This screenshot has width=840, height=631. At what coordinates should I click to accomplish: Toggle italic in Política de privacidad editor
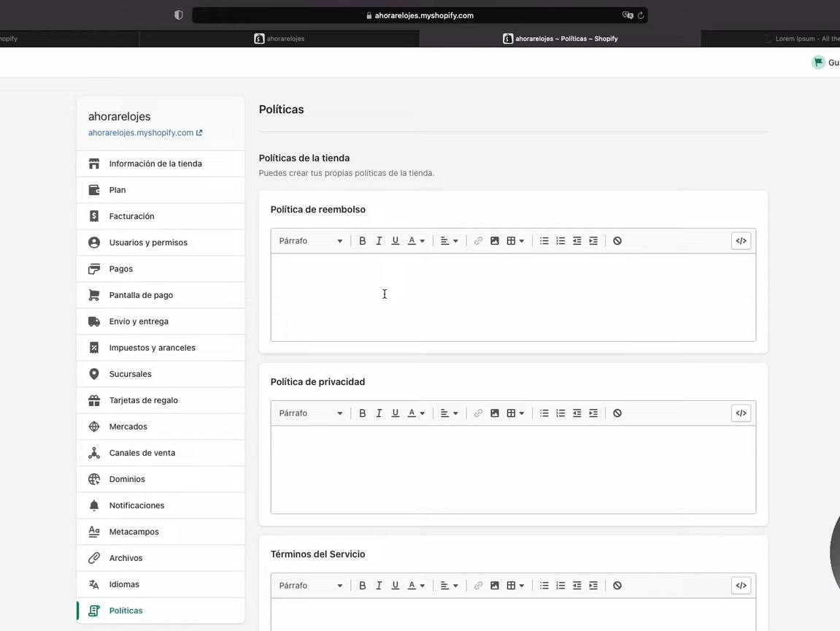(x=379, y=413)
